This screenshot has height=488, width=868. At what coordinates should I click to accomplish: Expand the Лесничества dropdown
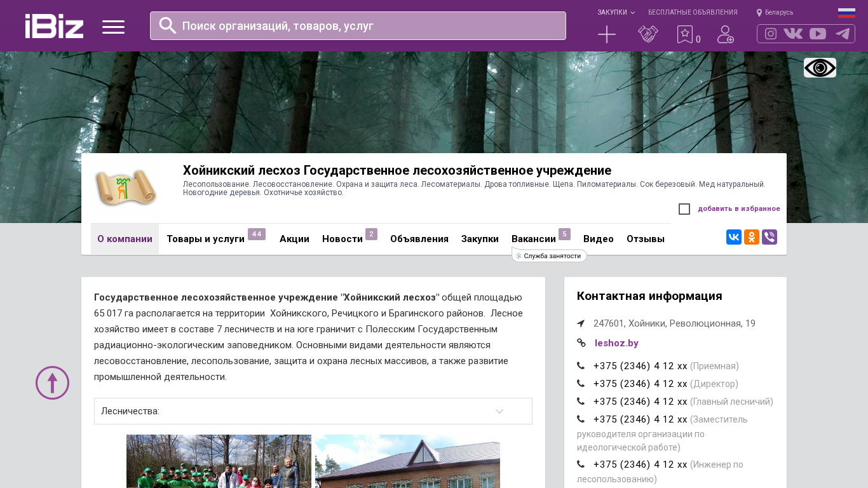click(x=313, y=411)
